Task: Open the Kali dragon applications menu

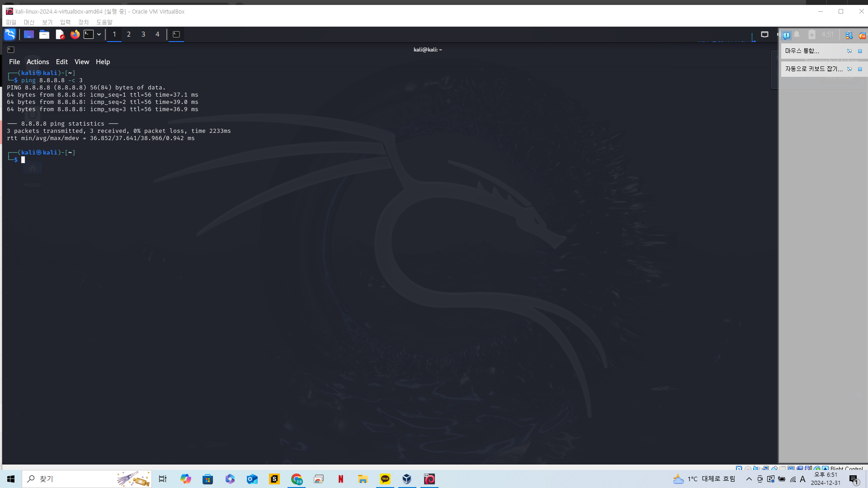Action: pos(10,34)
